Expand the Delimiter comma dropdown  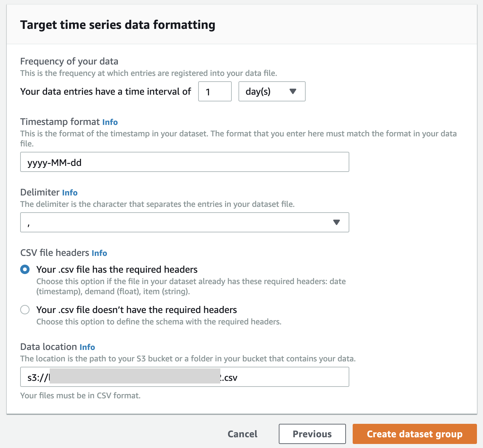coord(184,222)
